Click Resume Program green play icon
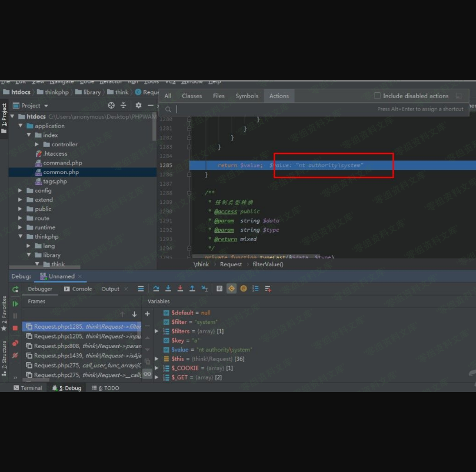Viewport: 476px width, 472px height. click(x=15, y=304)
